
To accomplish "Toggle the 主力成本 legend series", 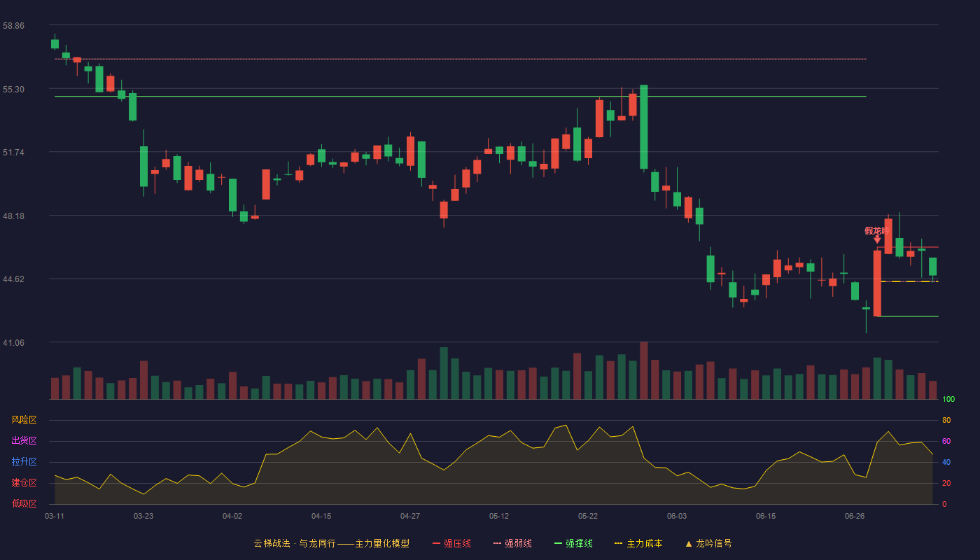I will tap(638, 543).
